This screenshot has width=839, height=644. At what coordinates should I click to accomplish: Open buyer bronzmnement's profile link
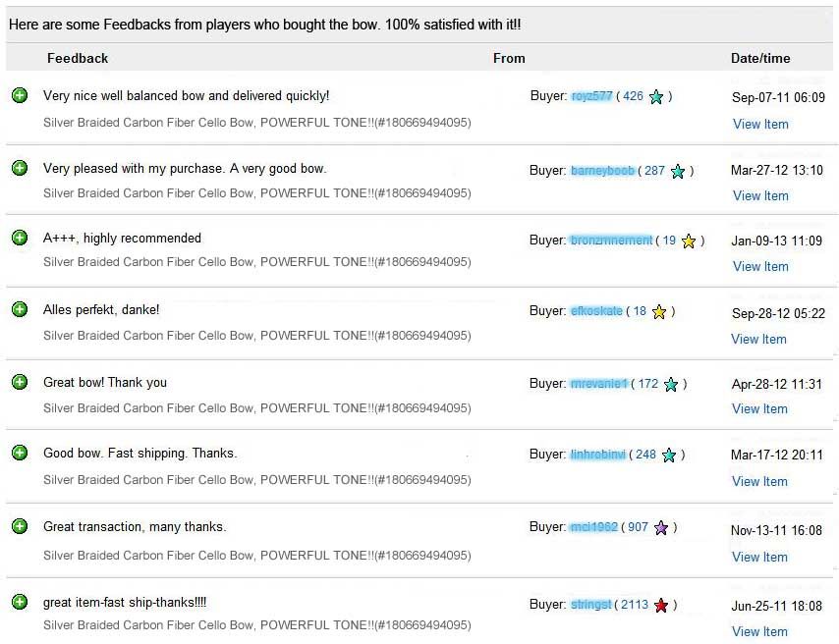coord(611,241)
